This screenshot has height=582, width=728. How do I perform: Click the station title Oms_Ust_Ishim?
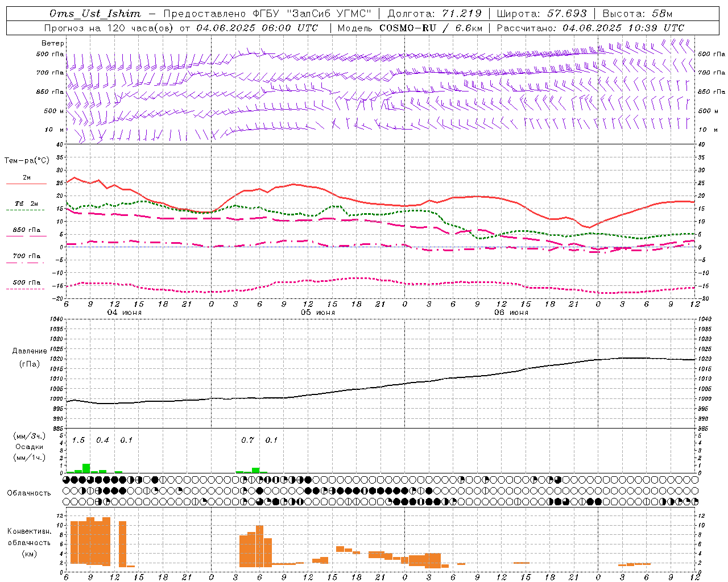coord(95,14)
